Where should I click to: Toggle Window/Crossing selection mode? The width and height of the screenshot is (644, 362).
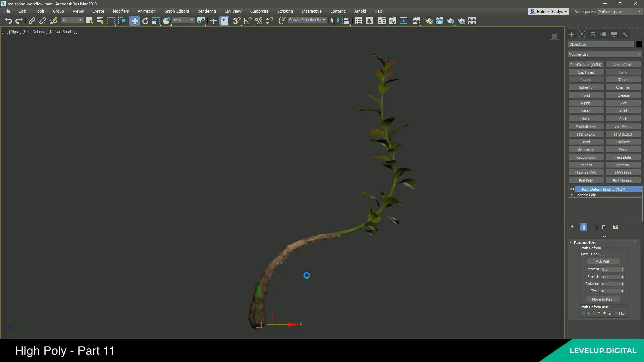click(x=121, y=21)
